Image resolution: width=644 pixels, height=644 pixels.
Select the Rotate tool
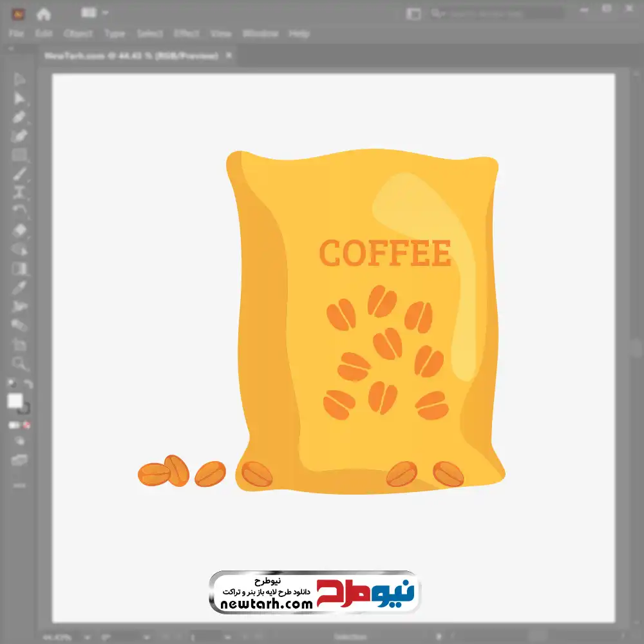point(19,211)
